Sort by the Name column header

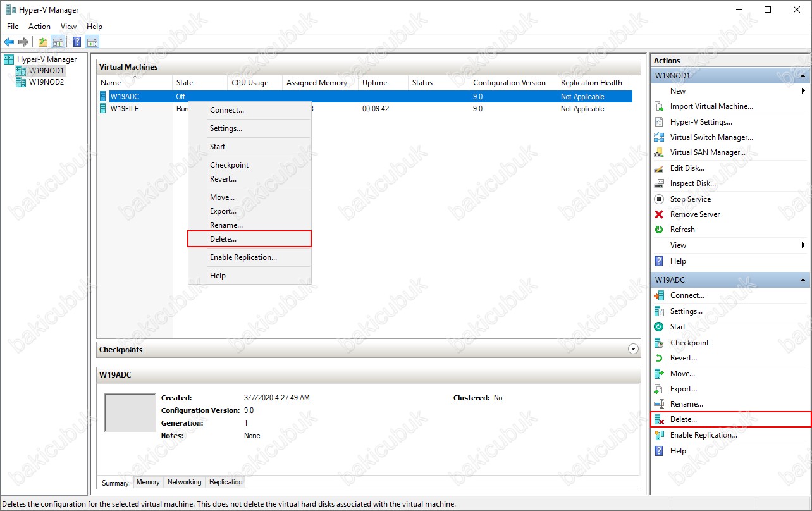click(135, 83)
